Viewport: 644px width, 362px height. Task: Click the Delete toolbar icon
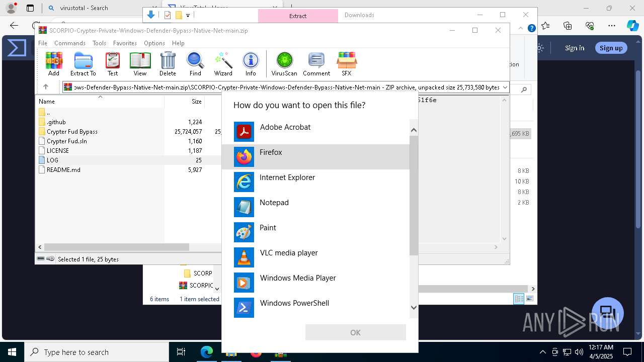[168, 64]
